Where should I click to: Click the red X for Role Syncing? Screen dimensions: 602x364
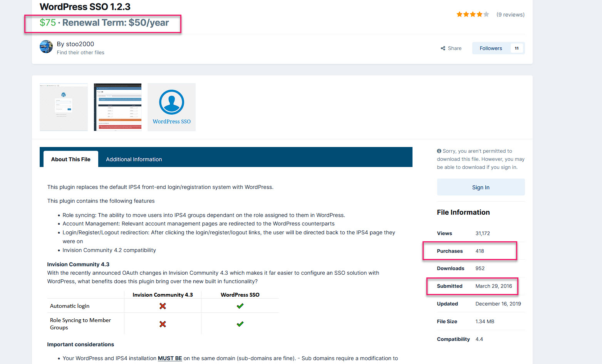tap(163, 324)
